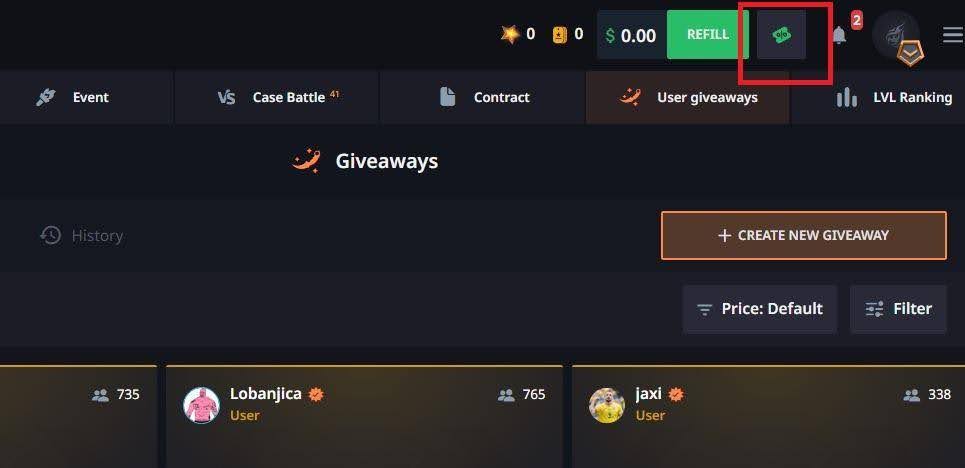Expand the level badge chevron under avatar
The image size is (965, 468).
coord(910,55)
